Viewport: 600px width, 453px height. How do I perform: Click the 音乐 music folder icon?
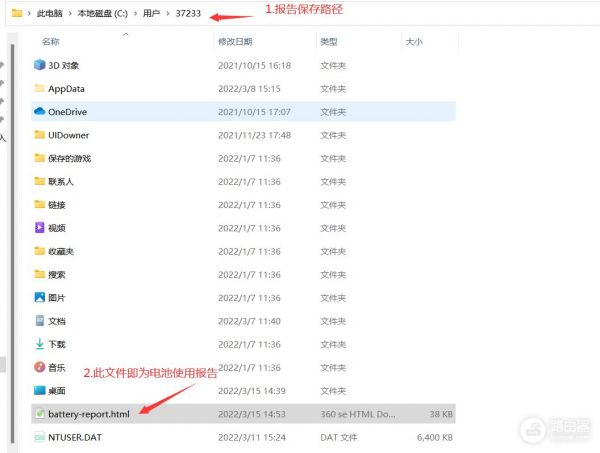[x=39, y=367]
